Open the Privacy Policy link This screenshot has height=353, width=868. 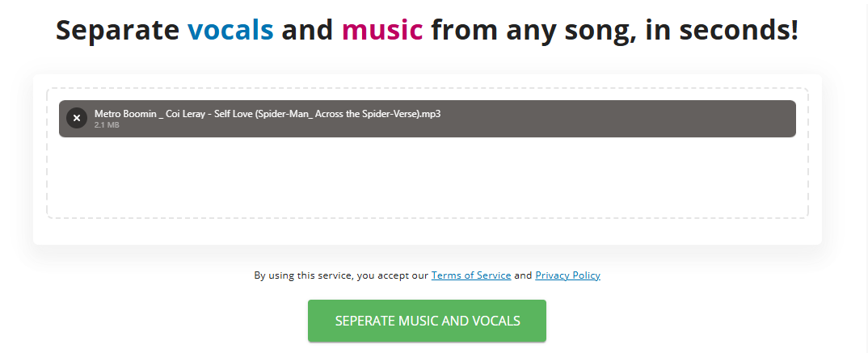point(567,275)
